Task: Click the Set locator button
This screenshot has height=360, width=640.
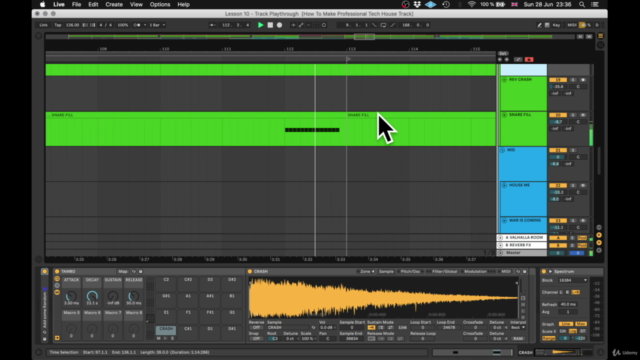Action: (x=503, y=53)
